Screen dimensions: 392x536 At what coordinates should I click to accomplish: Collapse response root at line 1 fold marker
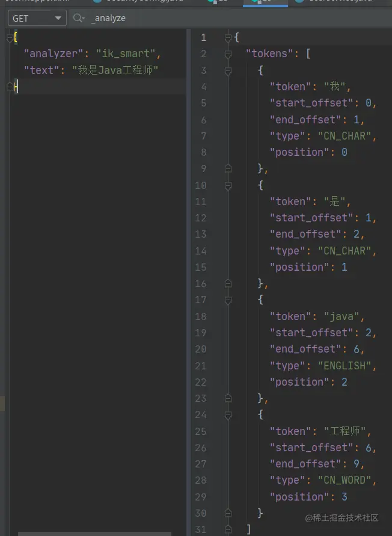point(228,38)
